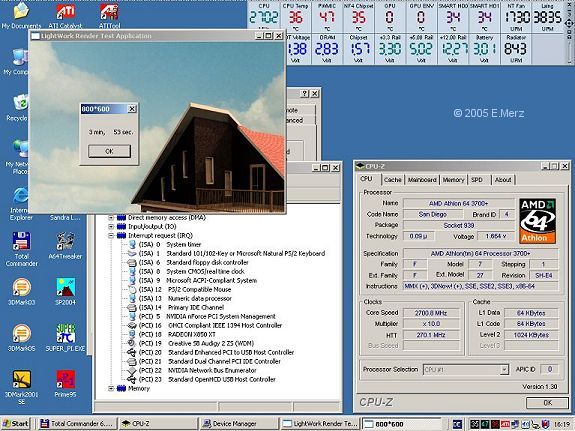Select Creative SB Audigy 2 ZS icon
The width and height of the screenshot is (575, 431).
tap(132, 343)
